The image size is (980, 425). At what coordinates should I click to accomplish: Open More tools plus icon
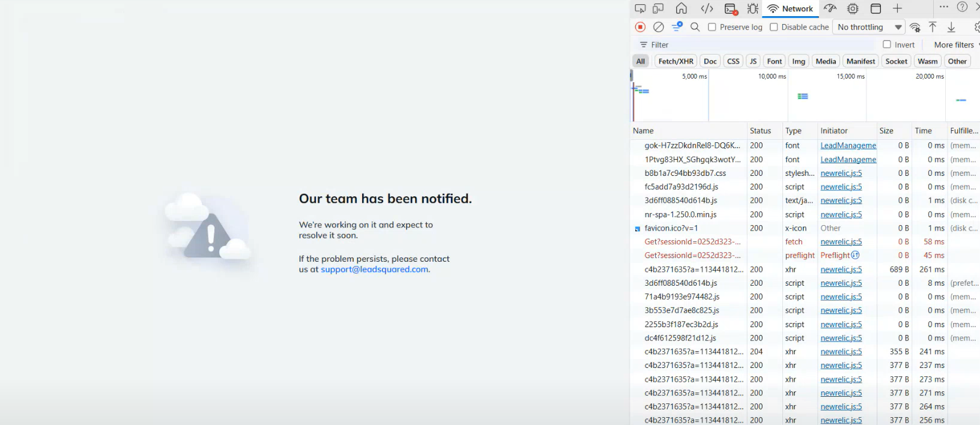(897, 8)
